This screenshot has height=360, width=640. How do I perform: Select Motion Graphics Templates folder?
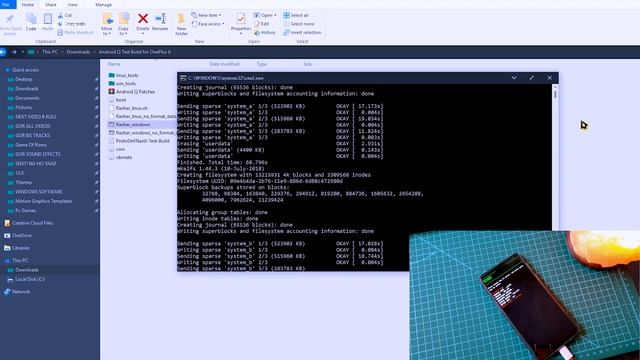(44, 201)
